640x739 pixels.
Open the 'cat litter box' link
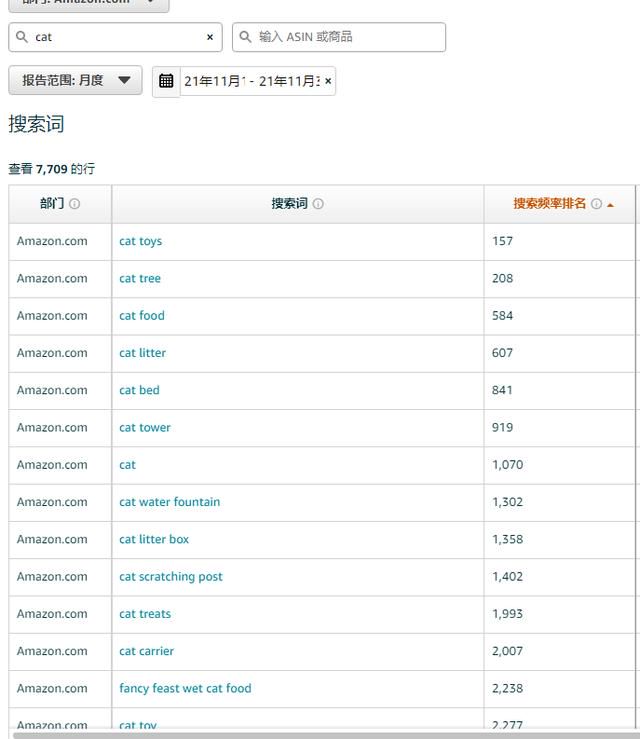click(x=154, y=539)
